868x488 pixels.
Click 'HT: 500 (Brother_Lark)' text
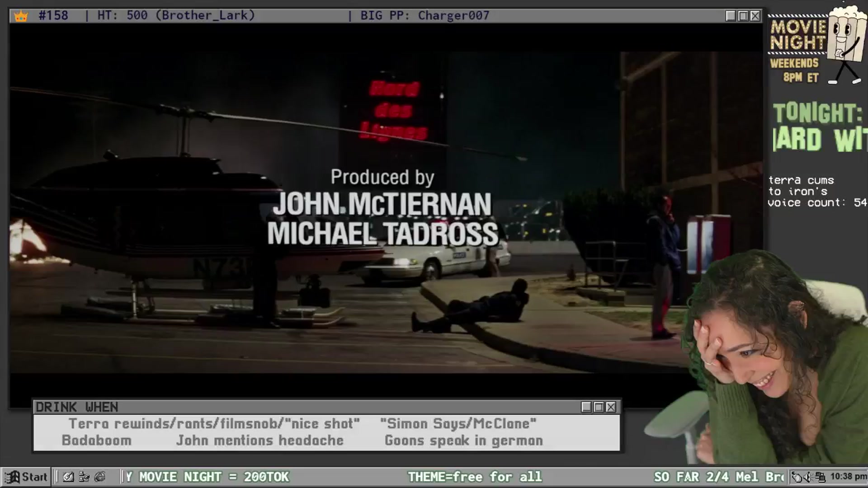pos(176,15)
